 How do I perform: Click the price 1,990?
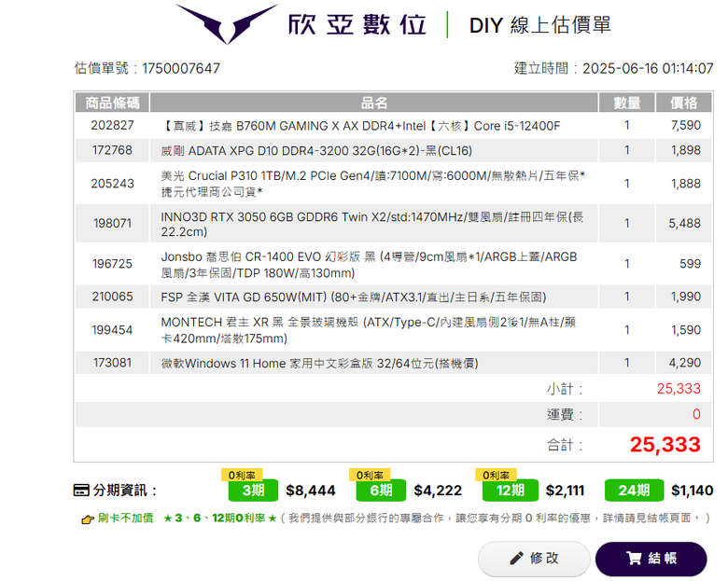pos(686,297)
